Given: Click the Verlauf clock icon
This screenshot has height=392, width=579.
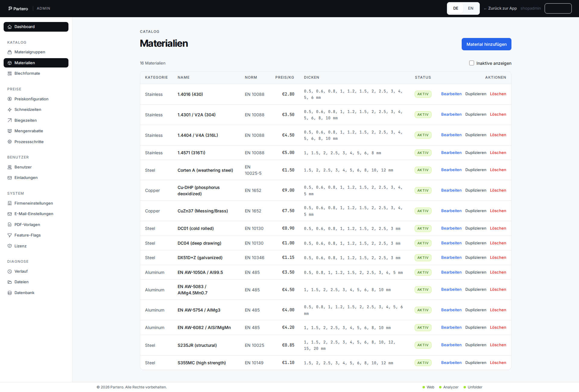Looking at the screenshot, I should pos(10,271).
